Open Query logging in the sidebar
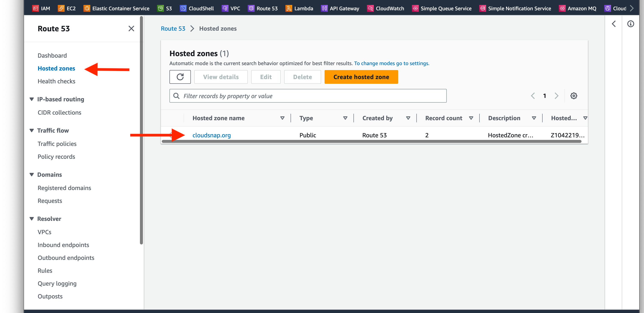 [57, 283]
